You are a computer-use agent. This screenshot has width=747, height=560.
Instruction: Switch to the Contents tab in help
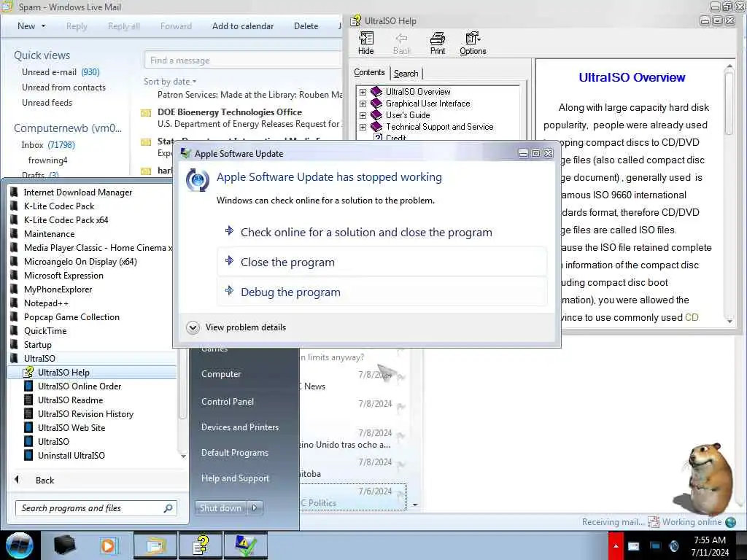coord(369,72)
